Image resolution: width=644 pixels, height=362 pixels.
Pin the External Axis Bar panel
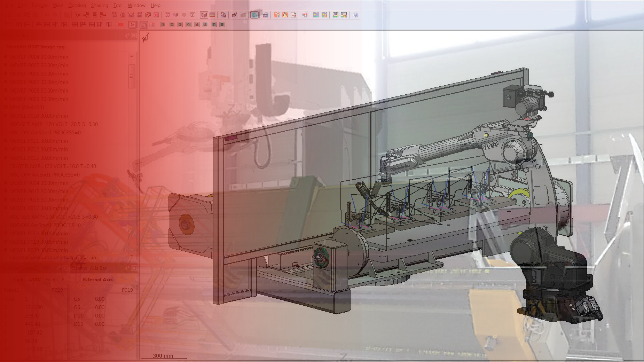coord(127,268)
